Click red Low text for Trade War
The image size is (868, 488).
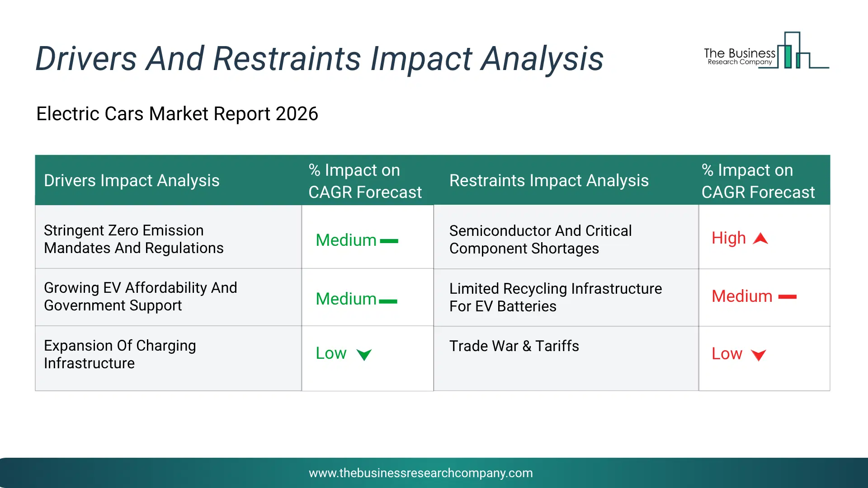pyautogui.click(x=727, y=354)
